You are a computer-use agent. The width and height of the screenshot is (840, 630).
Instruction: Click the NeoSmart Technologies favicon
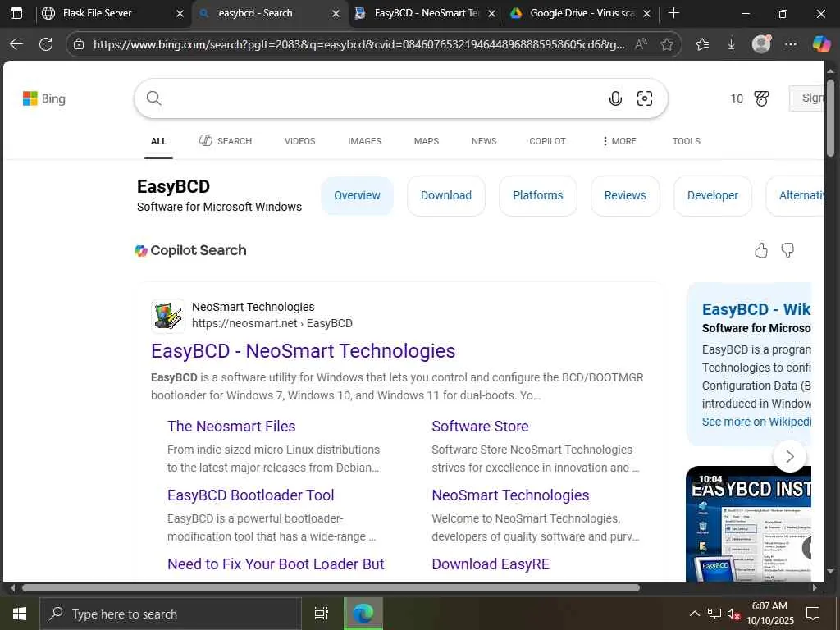click(x=168, y=316)
